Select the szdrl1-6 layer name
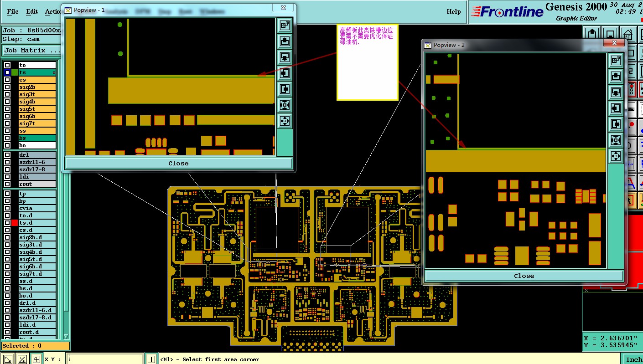The height and width of the screenshot is (364, 643). point(37,162)
